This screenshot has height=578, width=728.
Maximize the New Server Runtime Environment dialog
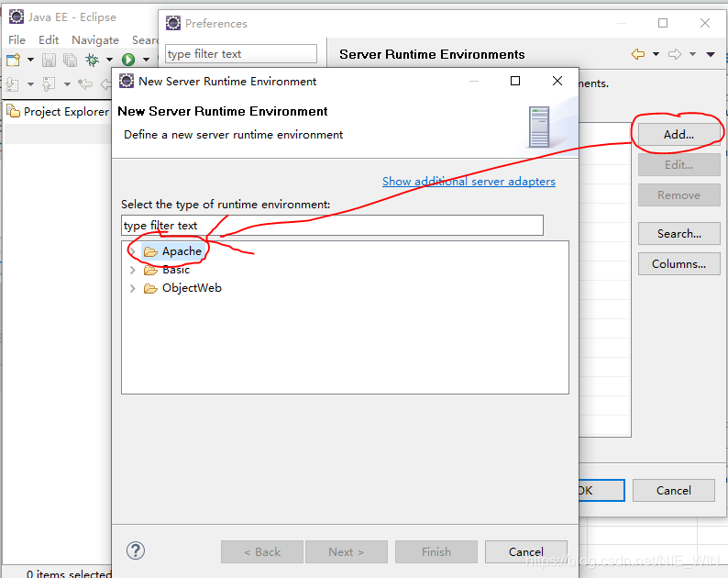tap(515, 81)
